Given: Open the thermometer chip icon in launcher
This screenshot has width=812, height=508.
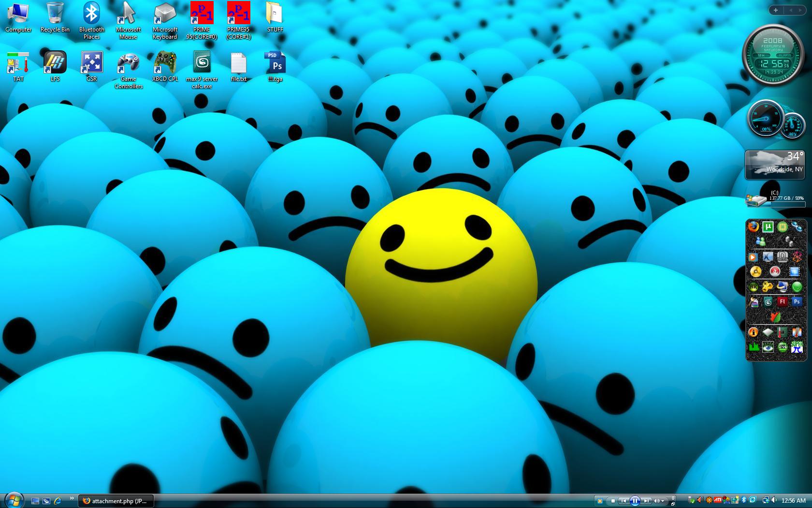Looking at the screenshot, I should point(783,332).
